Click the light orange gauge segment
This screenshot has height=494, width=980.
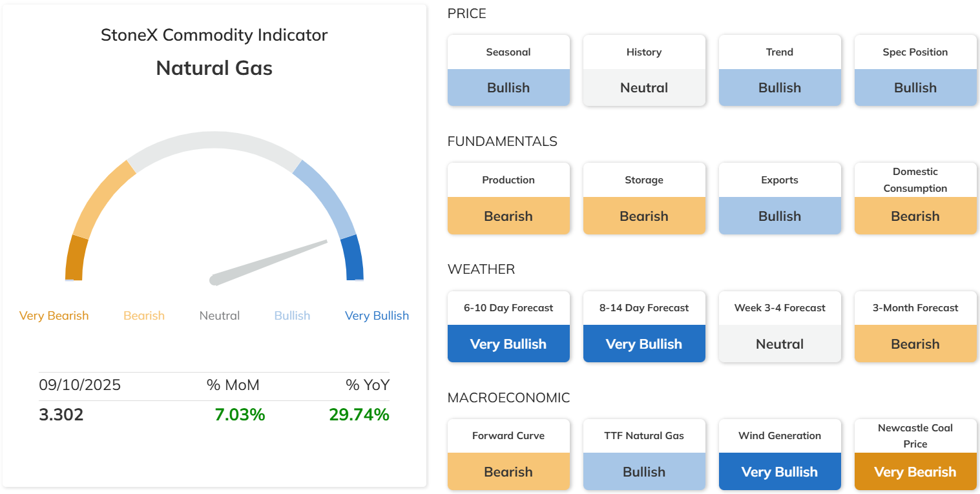(x=100, y=197)
